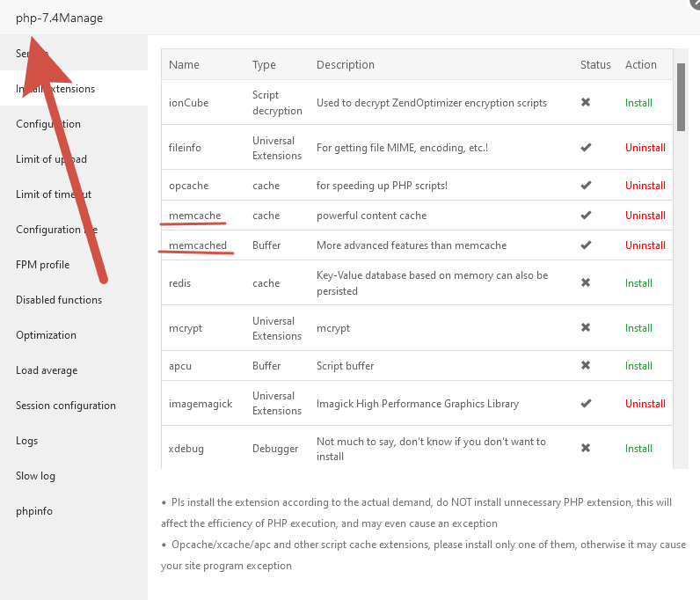Click the extensions list scrollbar thumb
Viewport: 700px width, 600px height.
[x=681, y=97]
